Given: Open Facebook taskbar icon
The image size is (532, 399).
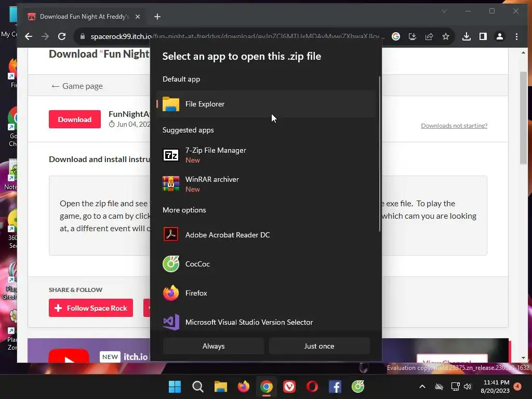Looking at the screenshot, I should coord(335,387).
